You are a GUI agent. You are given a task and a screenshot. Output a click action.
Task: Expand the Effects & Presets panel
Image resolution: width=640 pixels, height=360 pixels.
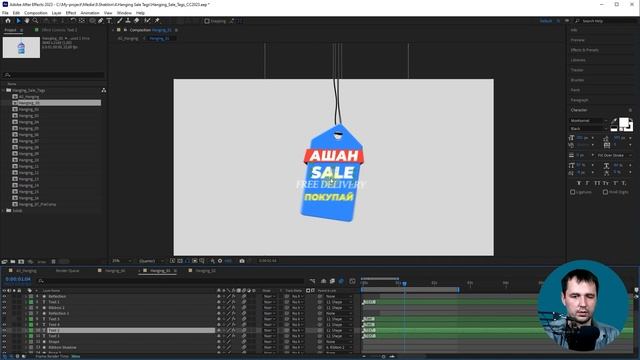click(x=584, y=50)
